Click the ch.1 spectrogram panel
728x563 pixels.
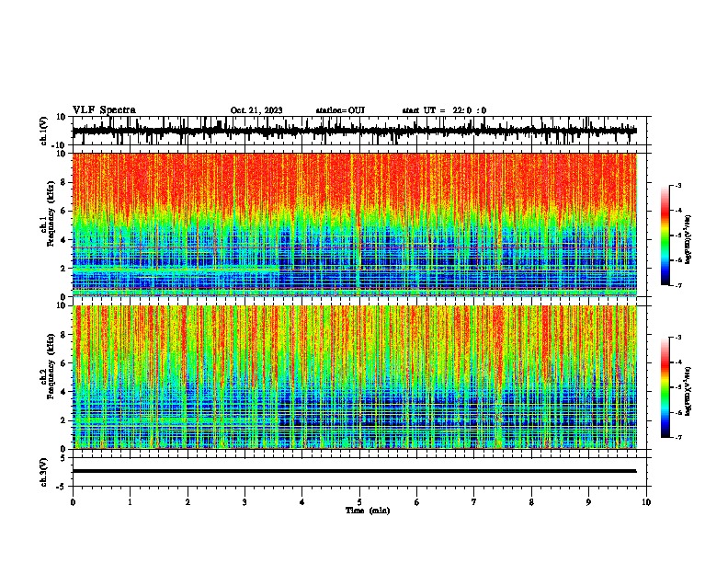click(x=354, y=224)
